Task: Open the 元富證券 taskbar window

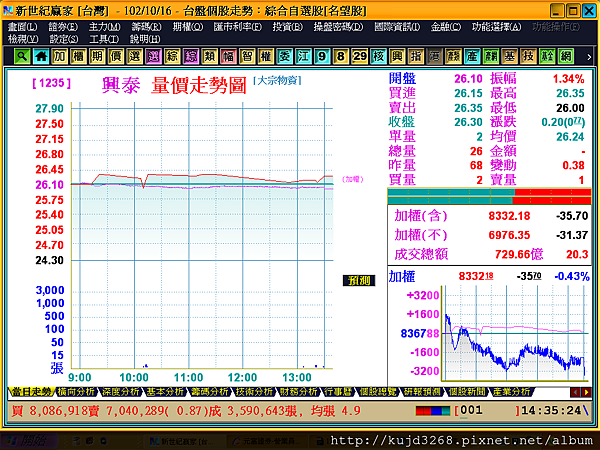Action: pyautogui.click(x=267, y=441)
